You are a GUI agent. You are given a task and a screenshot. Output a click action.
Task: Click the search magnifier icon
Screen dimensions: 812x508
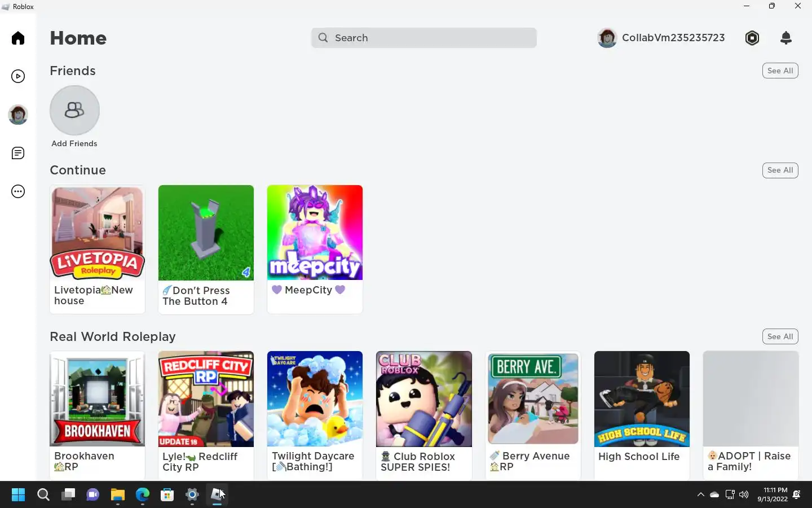click(323, 38)
